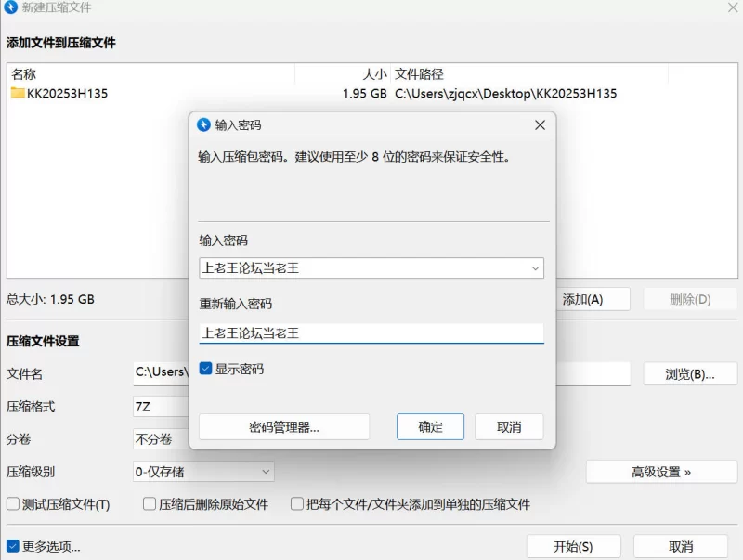Click the 确定 button in password dialog
The width and height of the screenshot is (743, 560).
coord(430,427)
